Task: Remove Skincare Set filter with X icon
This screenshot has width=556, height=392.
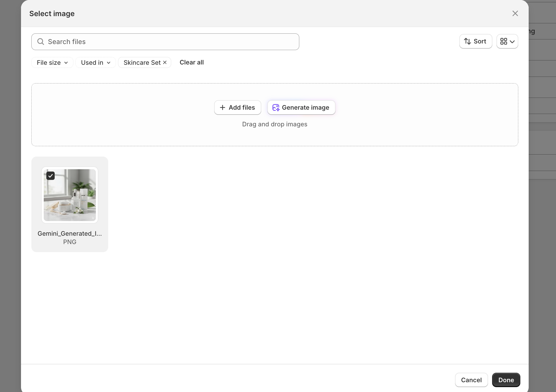Action: [x=165, y=62]
